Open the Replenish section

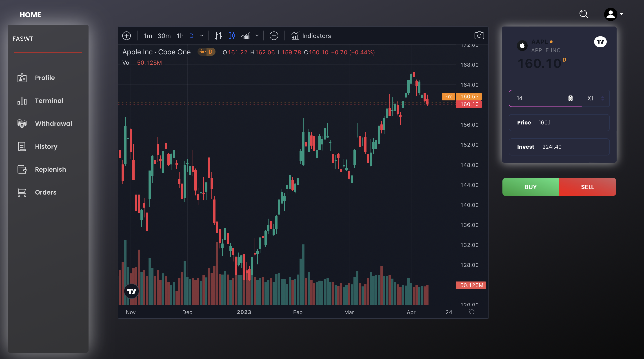point(51,169)
